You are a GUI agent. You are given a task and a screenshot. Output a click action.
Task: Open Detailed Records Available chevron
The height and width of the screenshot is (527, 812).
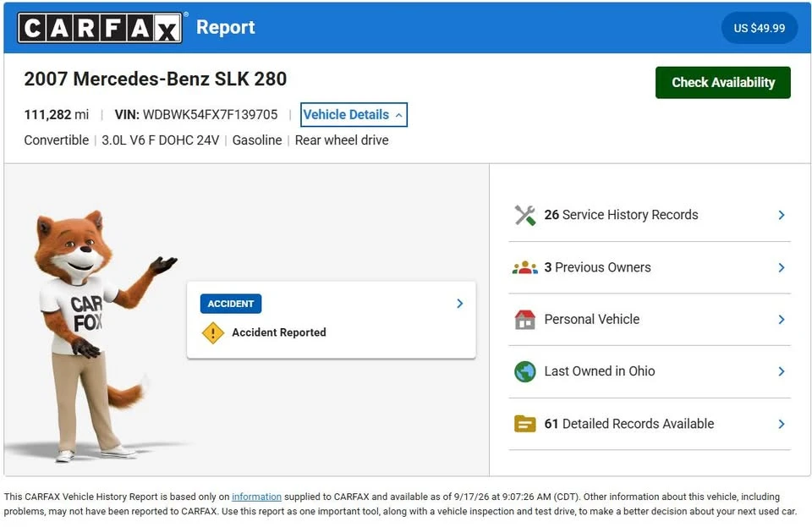[x=782, y=424]
